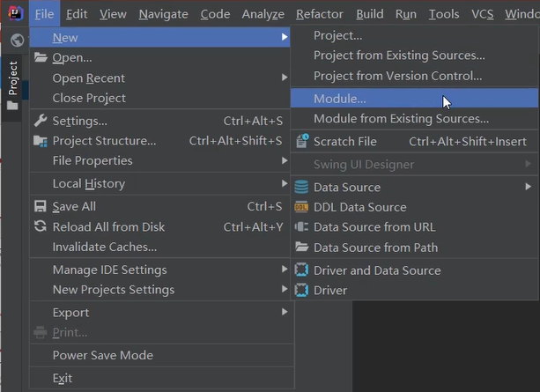540x392 pixels.
Task: Click the DDL Data Source icon
Action: [301, 207]
